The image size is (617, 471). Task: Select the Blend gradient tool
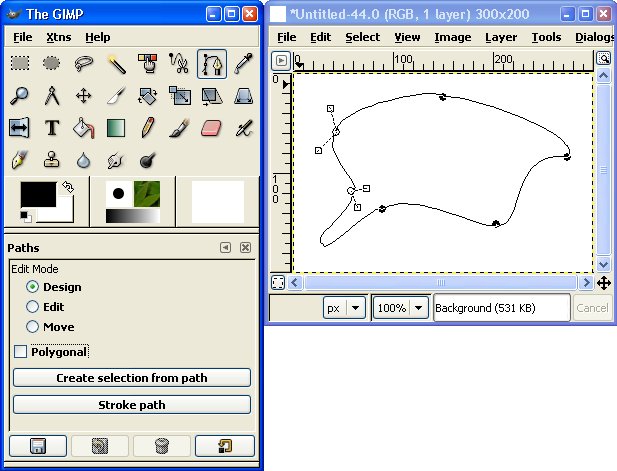pos(116,128)
